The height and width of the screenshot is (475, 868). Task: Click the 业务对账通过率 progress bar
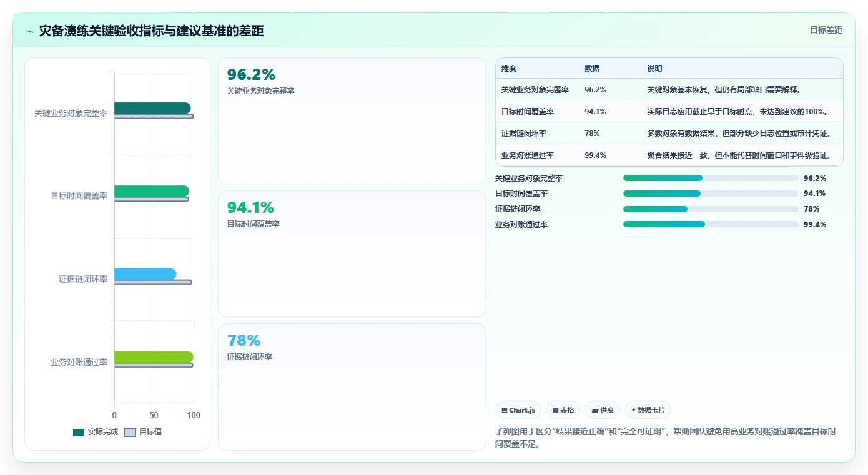(711, 224)
